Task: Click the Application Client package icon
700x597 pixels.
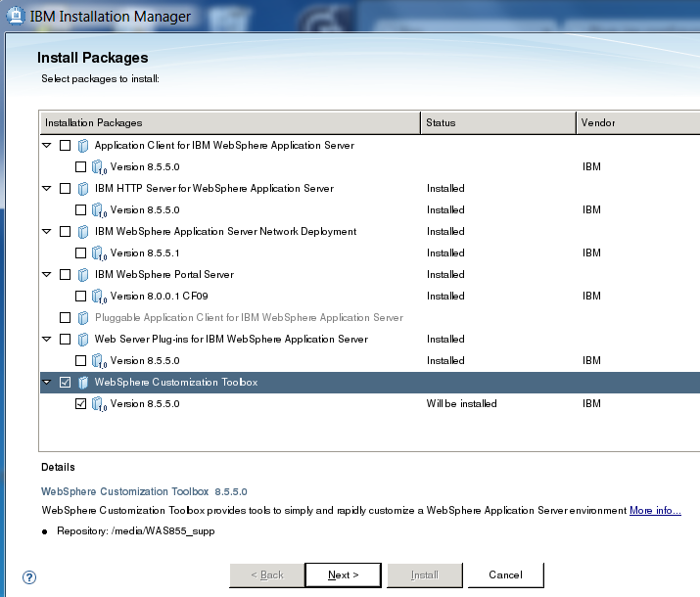Action: coord(83,146)
